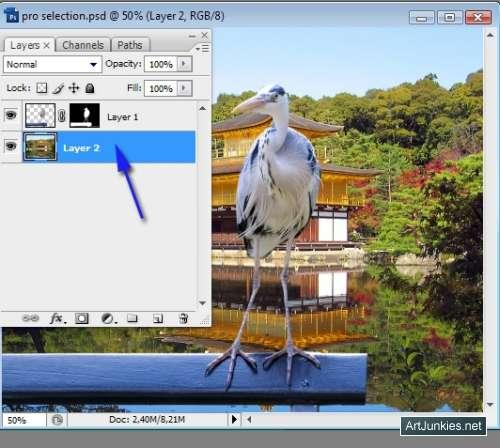The height and width of the screenshot is (448, 500).
Task: Select Layer 2 thumbnail
Action: pos(40,146)
